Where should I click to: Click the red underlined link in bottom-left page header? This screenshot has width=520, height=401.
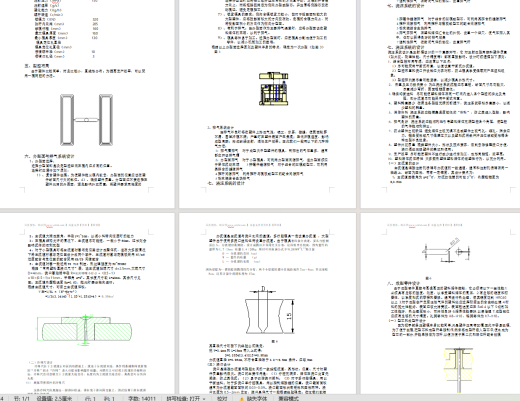pyautogui.click(x=49, y=226)
